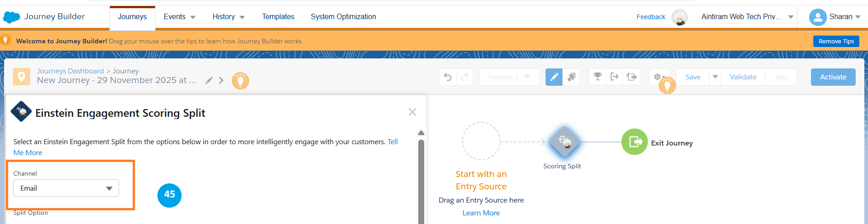
Task: Close the Einstein Engagement Scoring Split panel
Action: (x=412, y=112)
